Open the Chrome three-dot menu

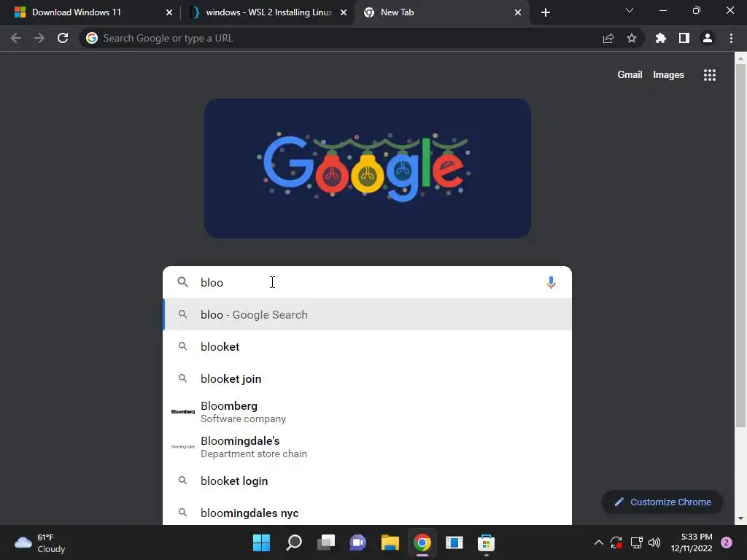click(x=731, y=38)
